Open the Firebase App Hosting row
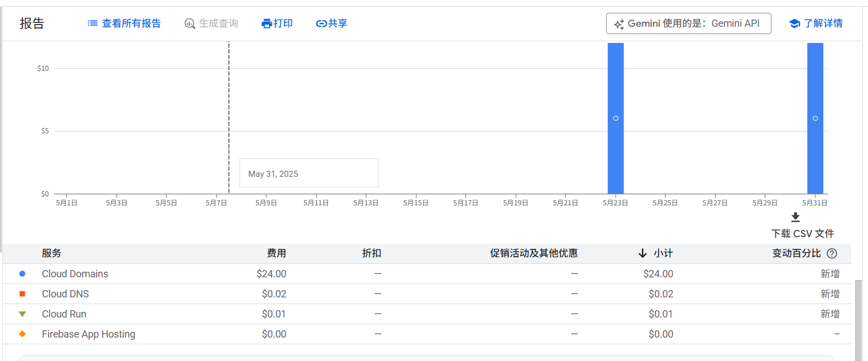The image size is (868, 361). (x=427, y=334)
